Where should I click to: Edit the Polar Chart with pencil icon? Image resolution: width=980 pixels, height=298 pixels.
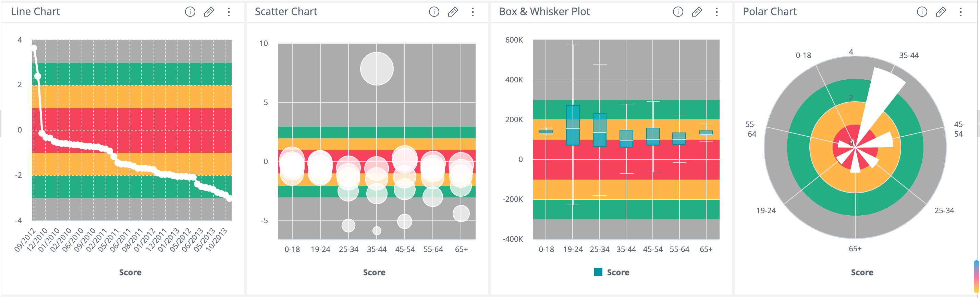point(941,12)
